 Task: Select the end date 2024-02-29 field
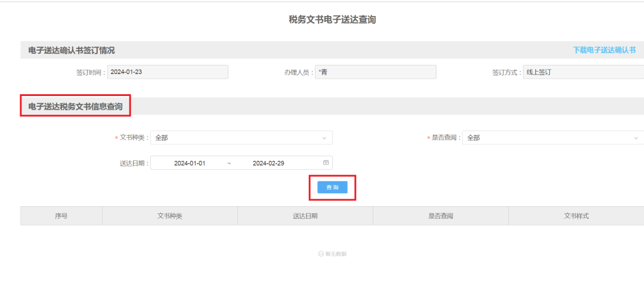268,163
